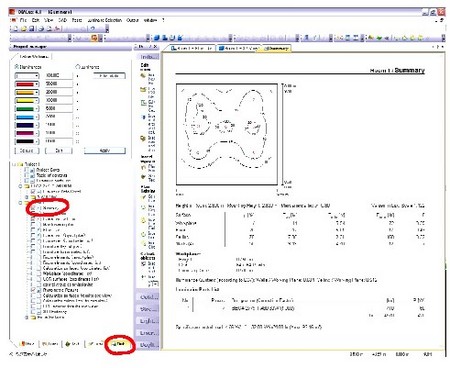This screenshot has height=368, width=450.
Task: Open the Dayli... section in the Guide
Action: (x=148, y=345)
